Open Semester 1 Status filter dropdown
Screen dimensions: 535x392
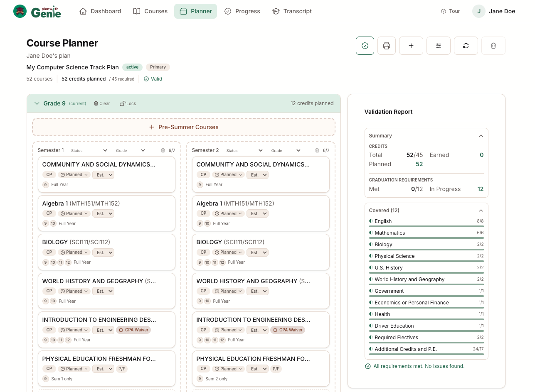click(89, 150)
